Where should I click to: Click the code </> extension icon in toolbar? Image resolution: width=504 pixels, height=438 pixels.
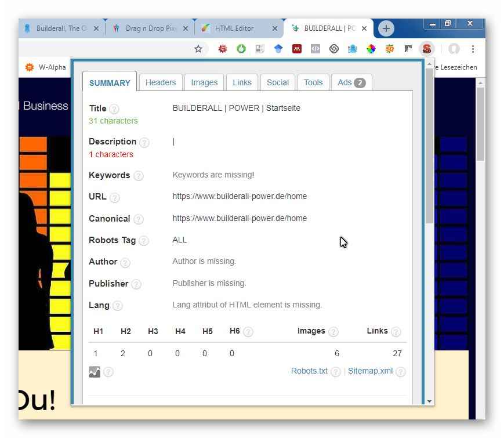coord(315,49)
